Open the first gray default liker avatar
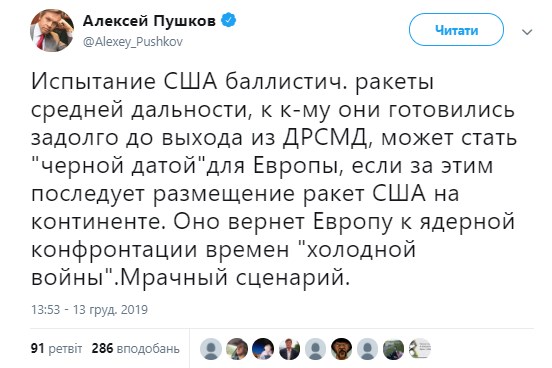The image size is (552, 368). (x=211, y=349)
